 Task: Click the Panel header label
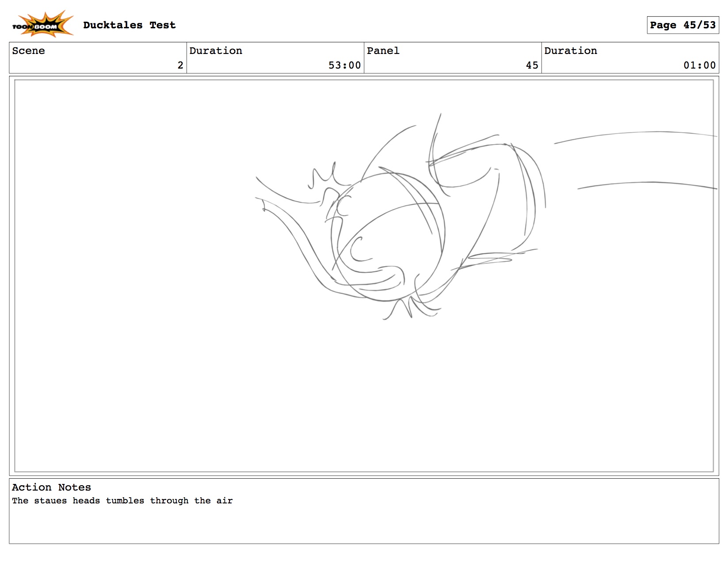click(x=383, y=51)
